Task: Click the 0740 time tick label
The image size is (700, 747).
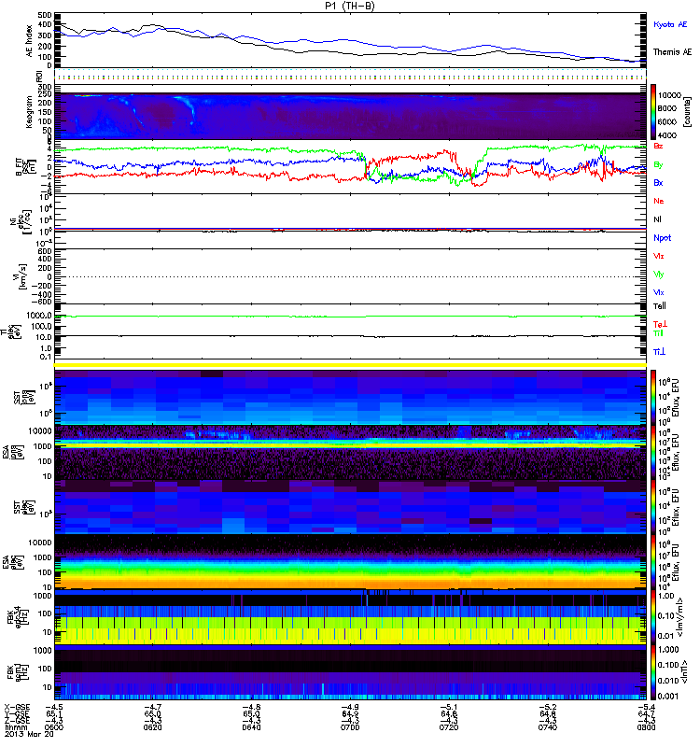Action: [x=548, y=727]
